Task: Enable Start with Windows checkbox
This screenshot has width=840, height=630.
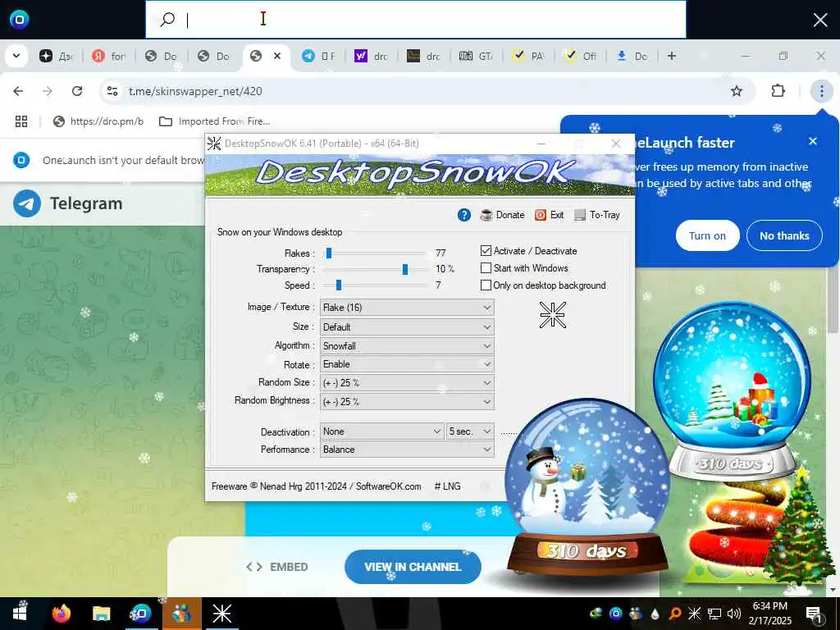Action: (x=486, y=268)
